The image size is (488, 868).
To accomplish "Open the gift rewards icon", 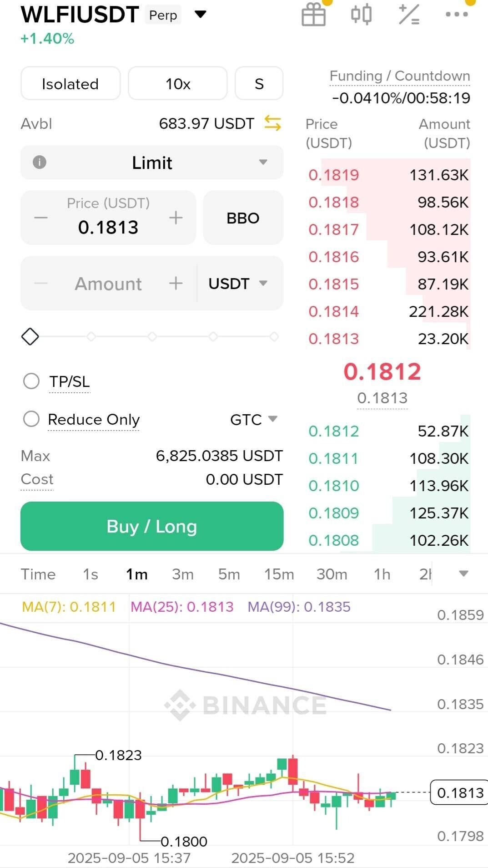I will 313,15.
